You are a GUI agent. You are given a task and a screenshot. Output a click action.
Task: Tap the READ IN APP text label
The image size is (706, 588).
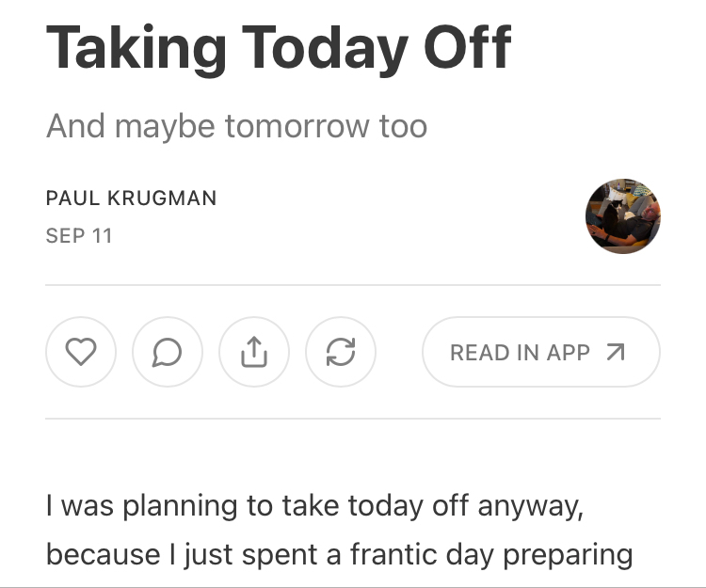(520, 352)
